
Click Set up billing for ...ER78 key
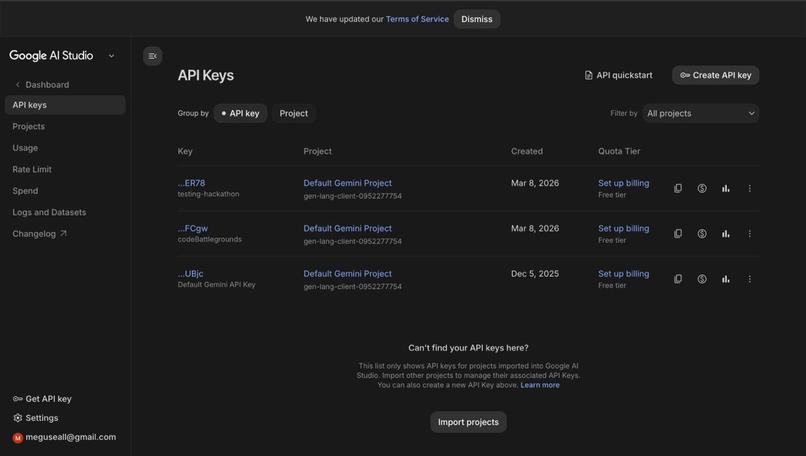coord(624,183)
